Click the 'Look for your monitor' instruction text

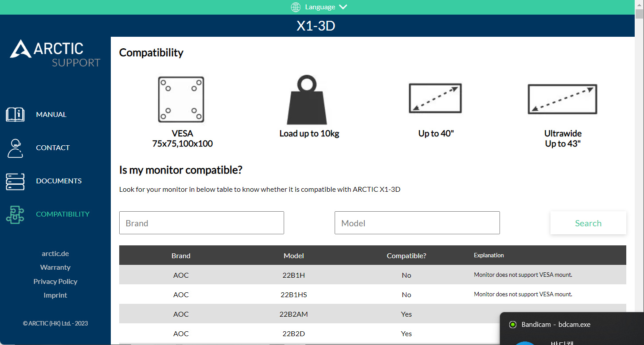[260, 190]
